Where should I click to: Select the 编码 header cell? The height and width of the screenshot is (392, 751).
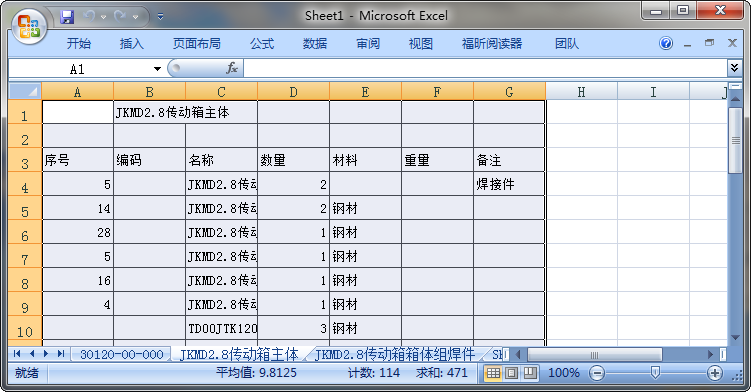click(149, 160)
